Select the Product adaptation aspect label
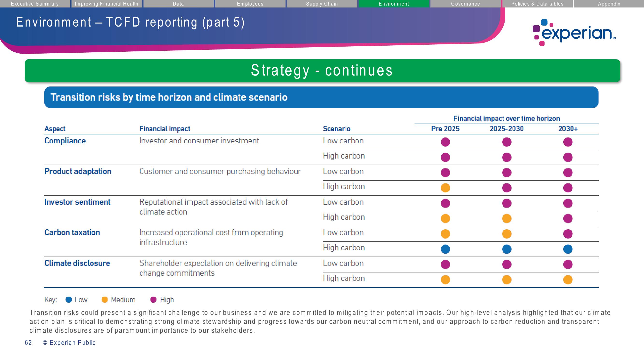The width and height of the screenshot is (644, 362). [x=78, y=171]
